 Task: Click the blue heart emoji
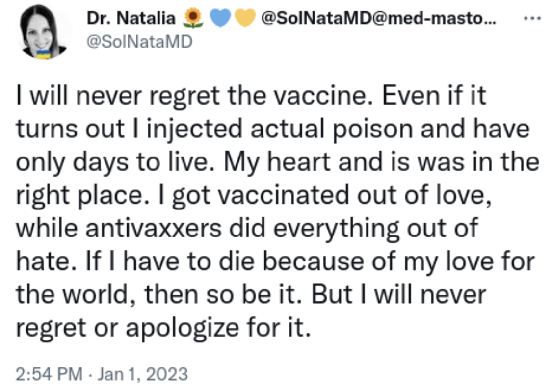pos(219,18)
